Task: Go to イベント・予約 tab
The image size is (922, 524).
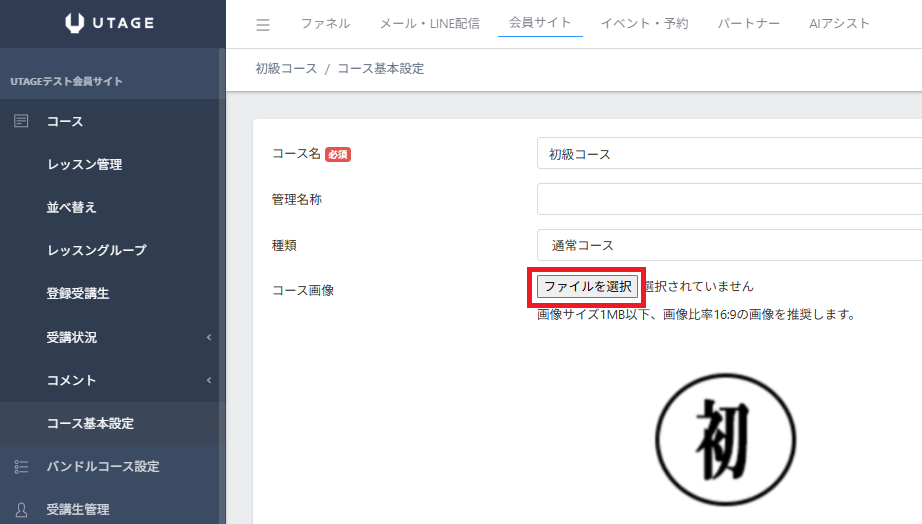Action: tap(644, 23)
